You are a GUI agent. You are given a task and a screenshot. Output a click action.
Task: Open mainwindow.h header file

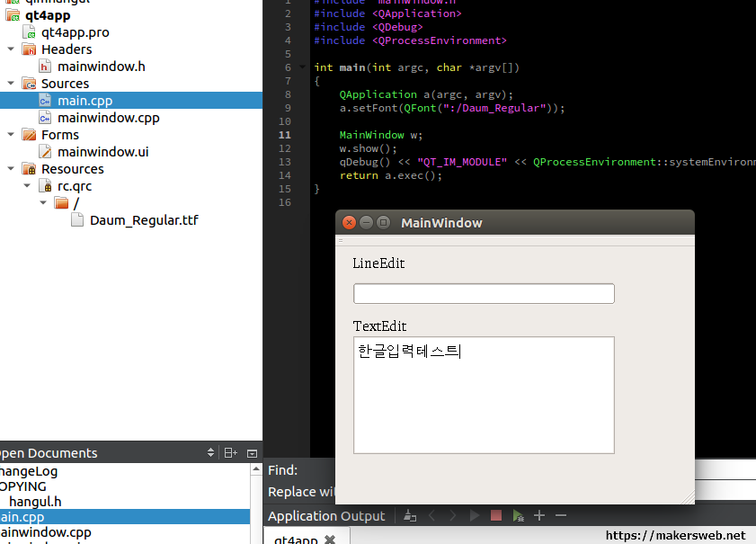click(102, 67)
